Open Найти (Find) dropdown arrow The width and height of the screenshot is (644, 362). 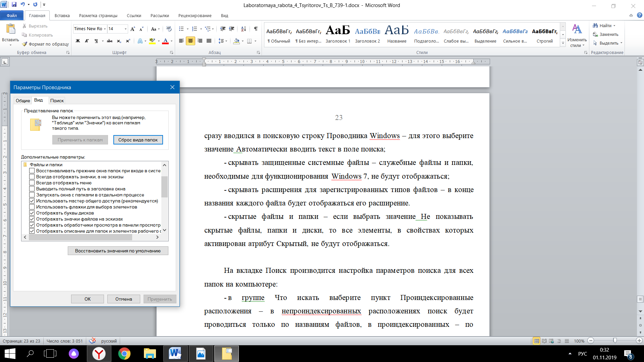coord(614,26)
